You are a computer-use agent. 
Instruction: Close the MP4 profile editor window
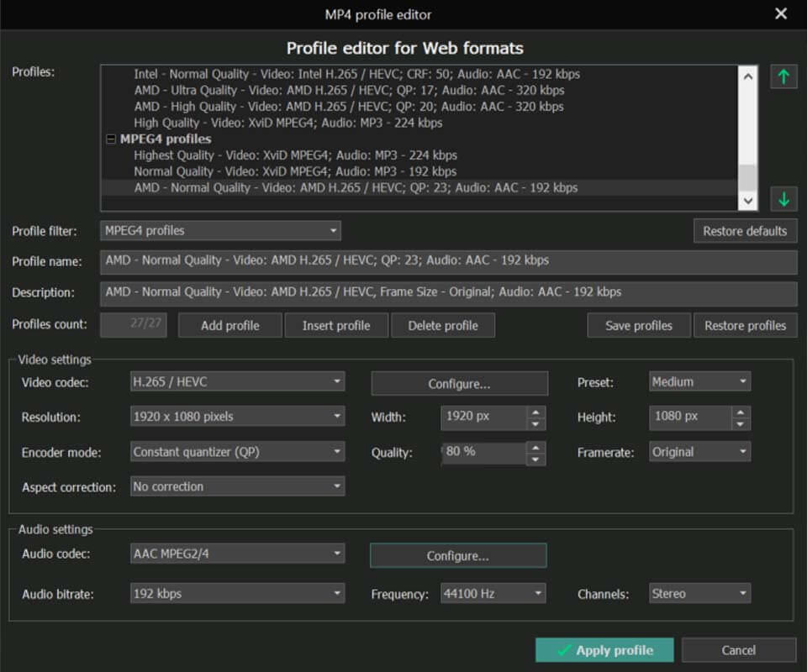[781, 14]
